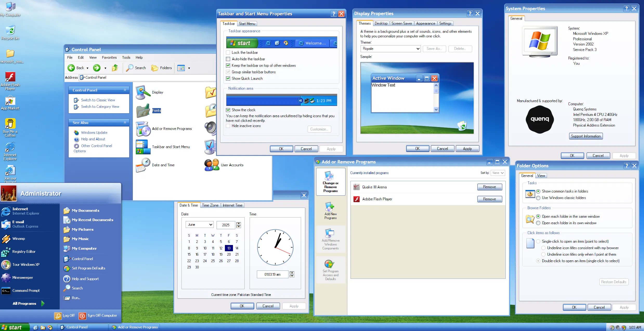Click Search magnifier in Control Panel toolbar
This screenshot has width=644, height=331.
point(129,68)
